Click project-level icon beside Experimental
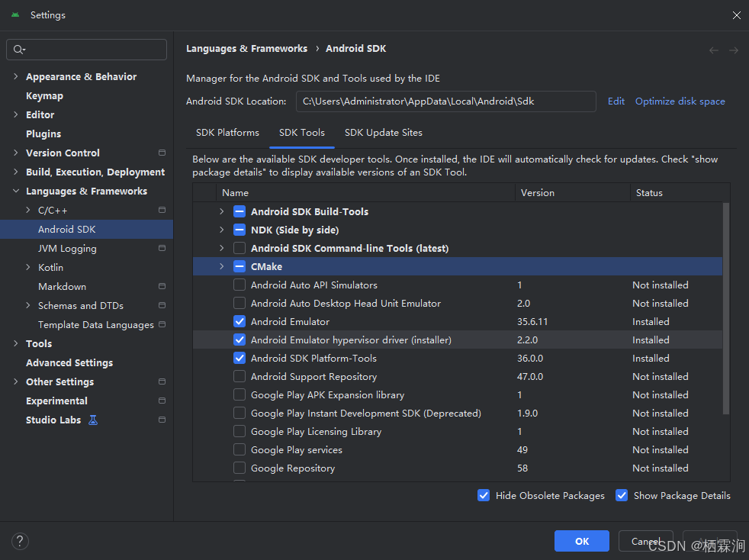Viewport: 749px width, 560px height. point(162,401)
